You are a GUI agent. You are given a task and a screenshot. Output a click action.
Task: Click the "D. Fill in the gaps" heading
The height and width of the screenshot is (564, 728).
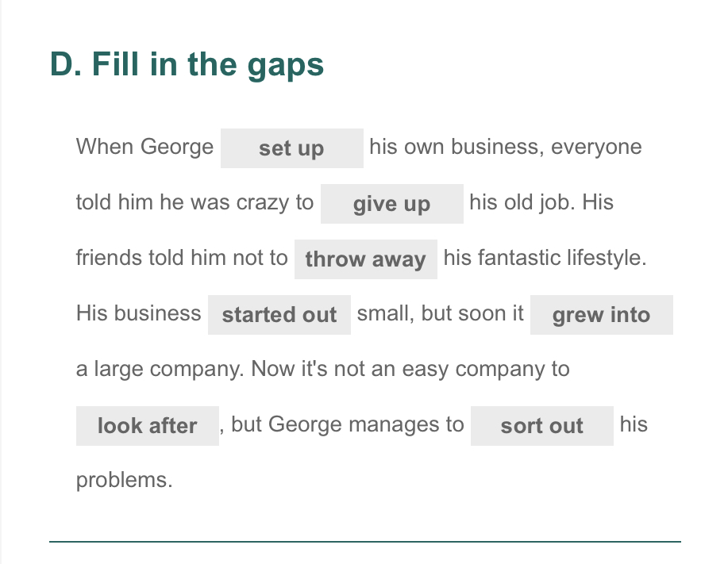[187, 64]
